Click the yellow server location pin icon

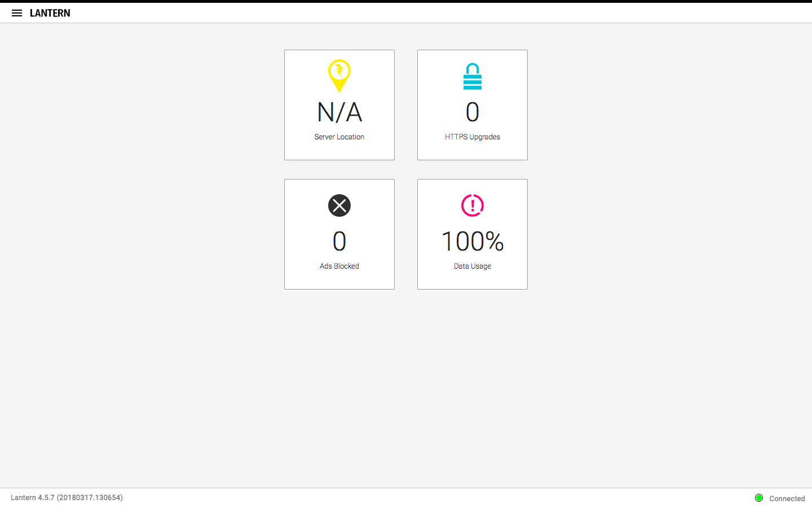tap(339, 75)
